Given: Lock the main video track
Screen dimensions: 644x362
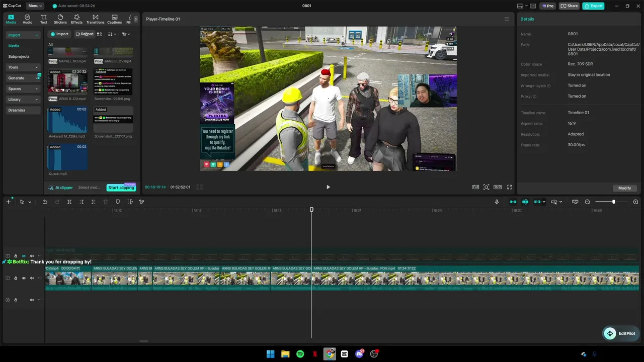Looking at the screenshot, I should click(16, 278).
